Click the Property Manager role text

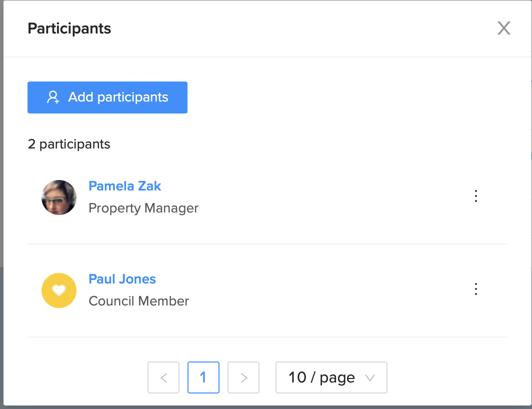pyautogui.click(x=143, y=208)
